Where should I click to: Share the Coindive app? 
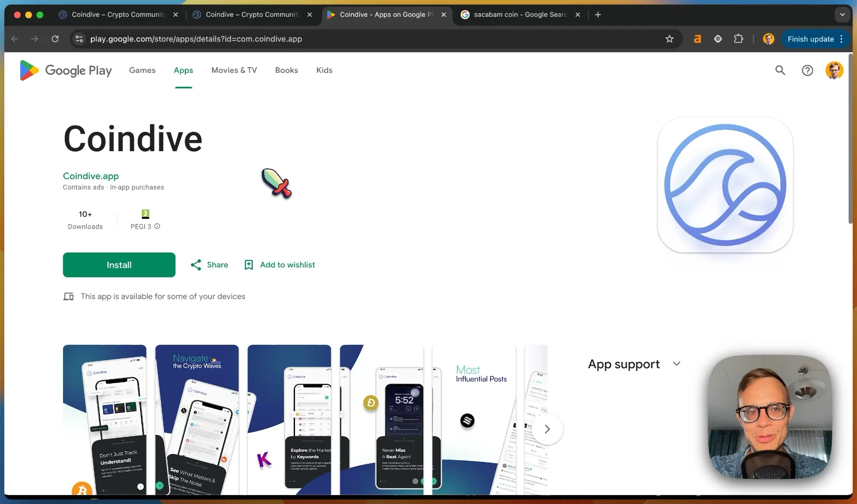(x=209, y=265)
